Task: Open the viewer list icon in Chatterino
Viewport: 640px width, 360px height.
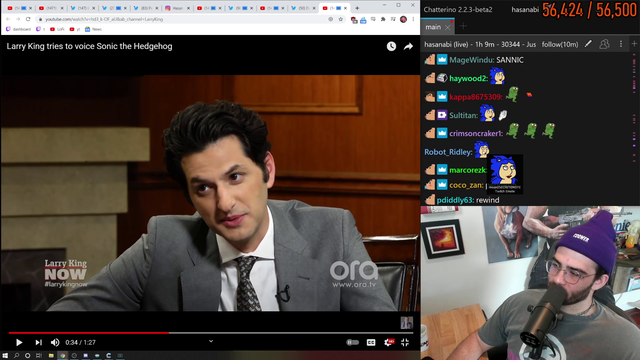Action: tap(604, 44)
